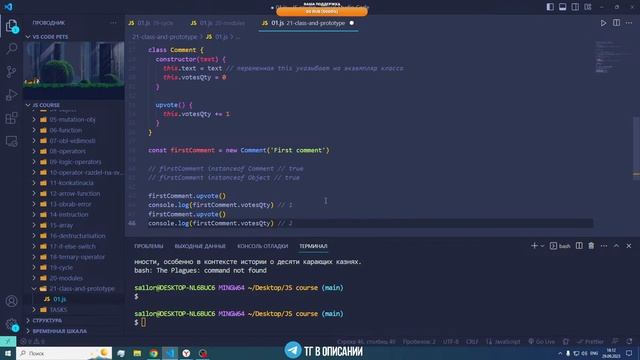The height and width of the screenshot is (360, 640).
Task: Open the Remote Explorer view
Action: pyautogui.click(x=11, y=141)
